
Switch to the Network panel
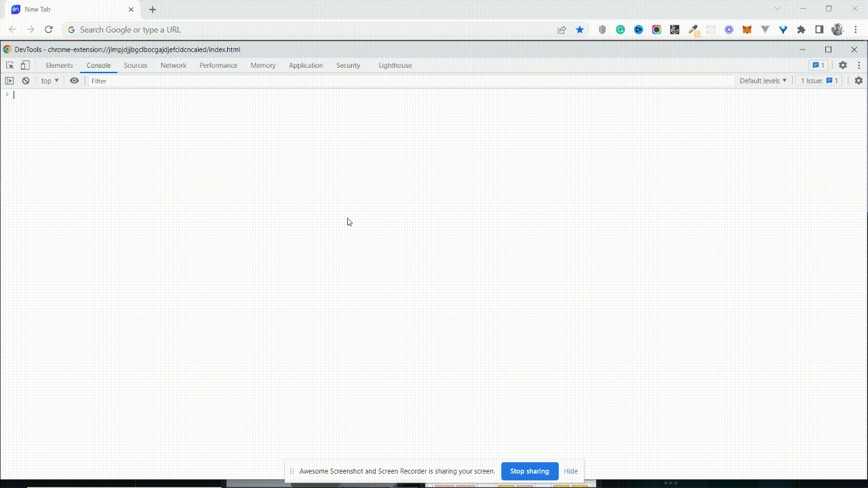coord(173,65)
